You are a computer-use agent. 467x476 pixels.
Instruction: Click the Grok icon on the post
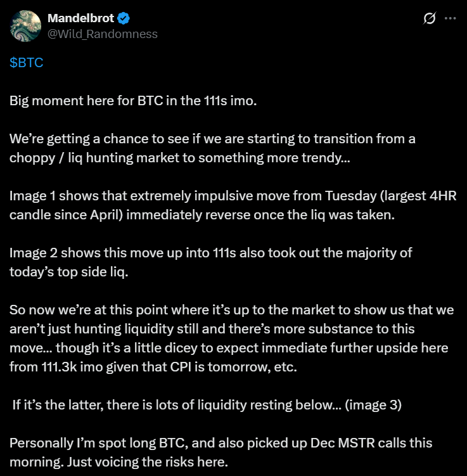pos(429,19)
